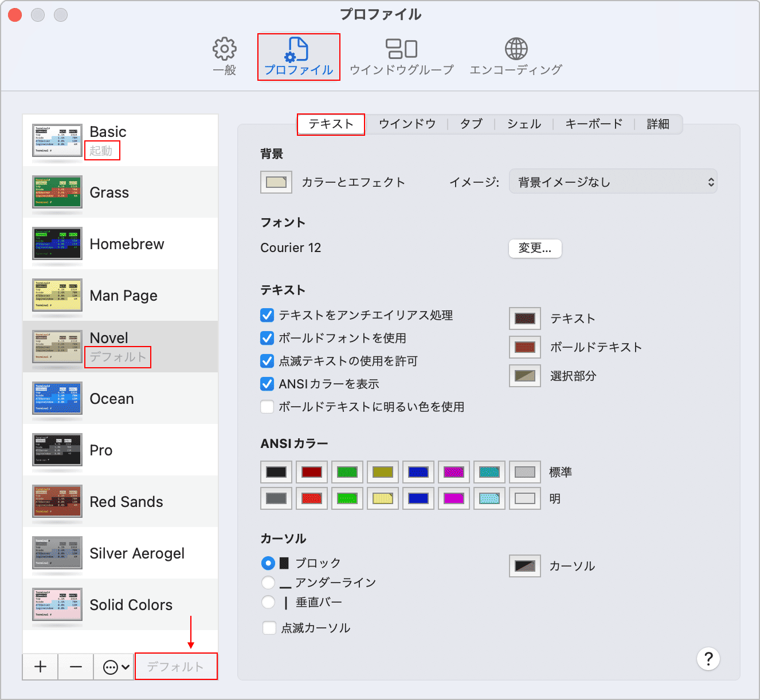This screenshot has height=700, width=760.
Task: Edit standard ANSI black color swatch
Action: click(x=276, y=472)
